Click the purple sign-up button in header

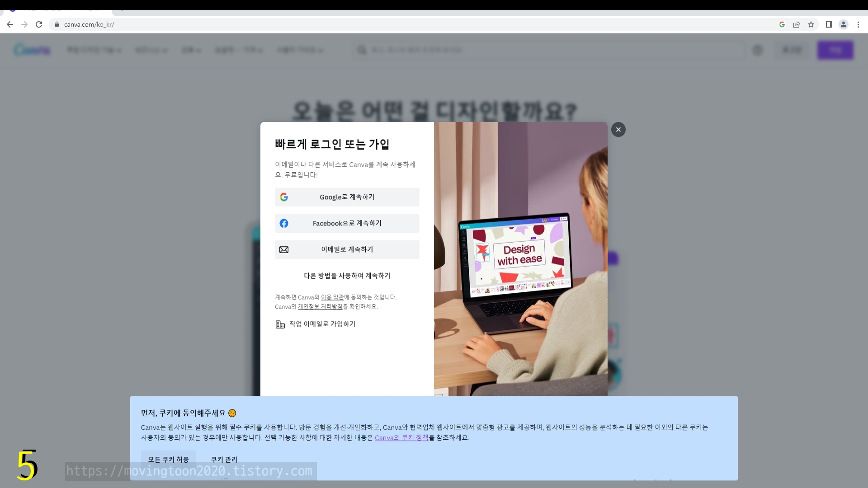coord(835,50)
